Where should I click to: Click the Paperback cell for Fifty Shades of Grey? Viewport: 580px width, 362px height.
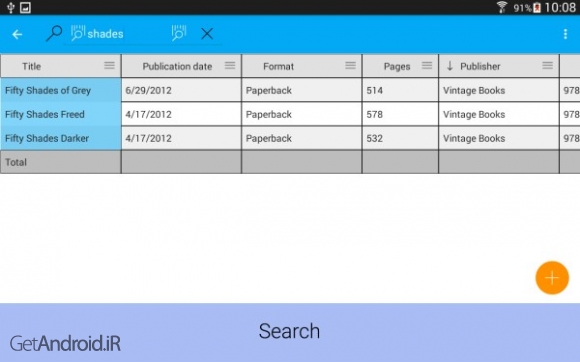tap(302, 90)
